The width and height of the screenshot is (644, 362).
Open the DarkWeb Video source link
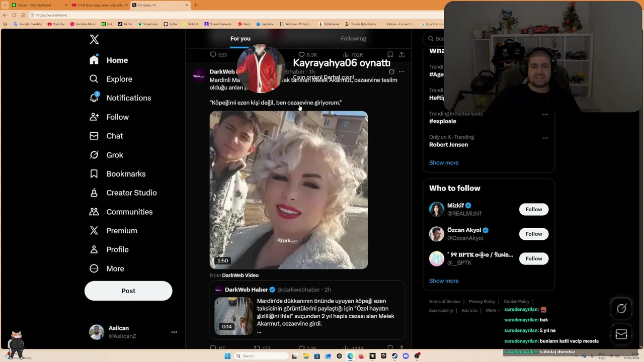point(240,275)
